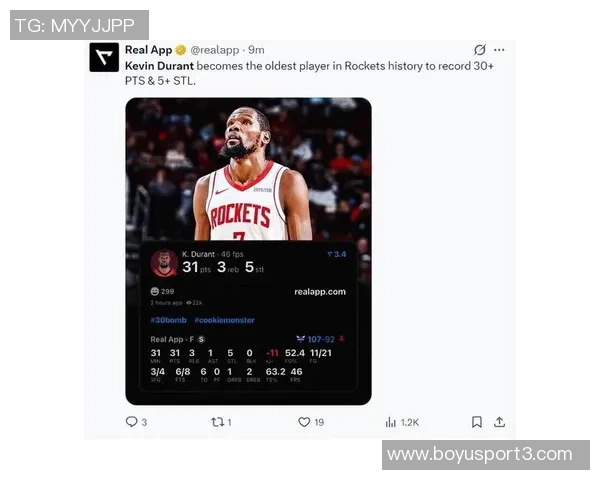This screenshot has width=600, height=480.
Task: View post analytics bar chart icon
Action: point(390,422)
